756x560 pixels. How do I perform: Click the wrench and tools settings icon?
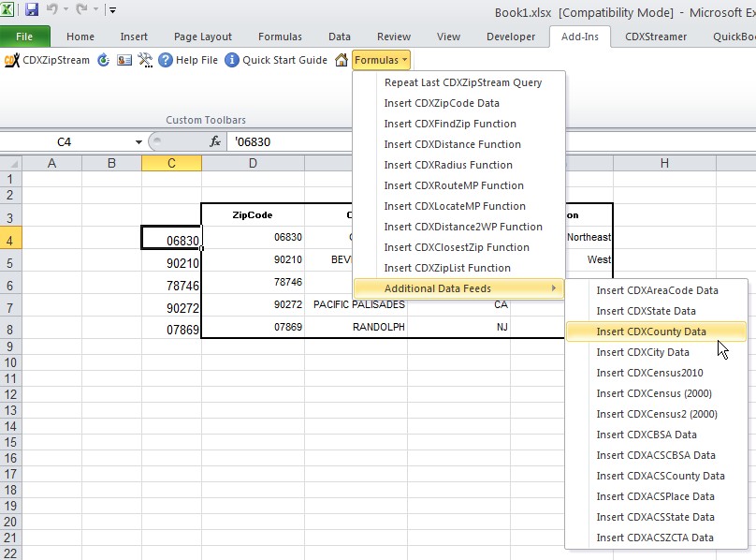point(145,60)
